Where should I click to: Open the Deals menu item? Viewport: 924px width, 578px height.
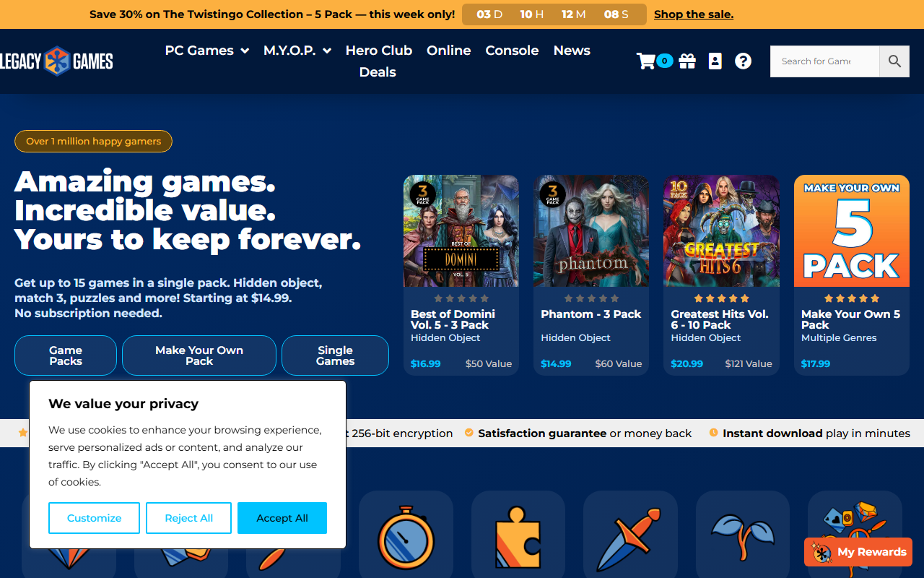(378, 72)
